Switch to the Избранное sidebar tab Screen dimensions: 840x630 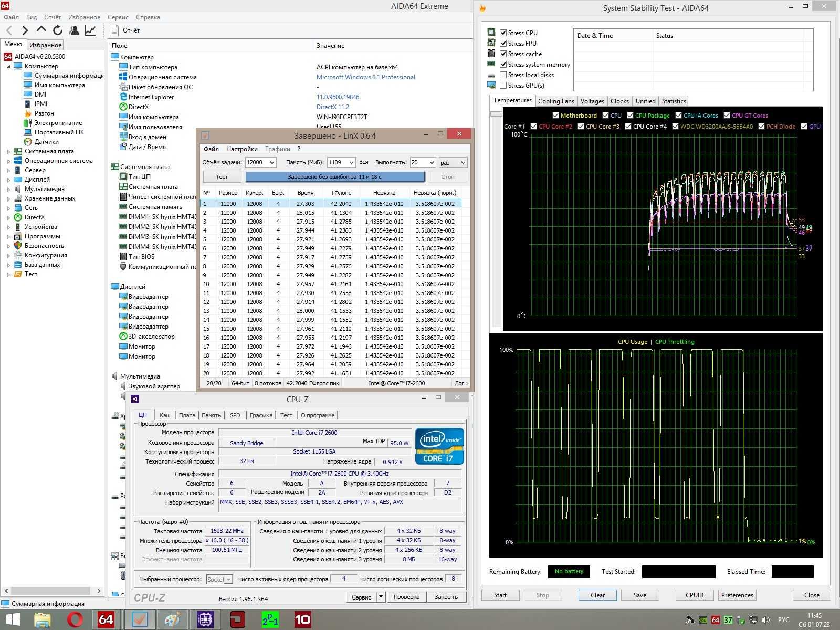pos(45,45)
